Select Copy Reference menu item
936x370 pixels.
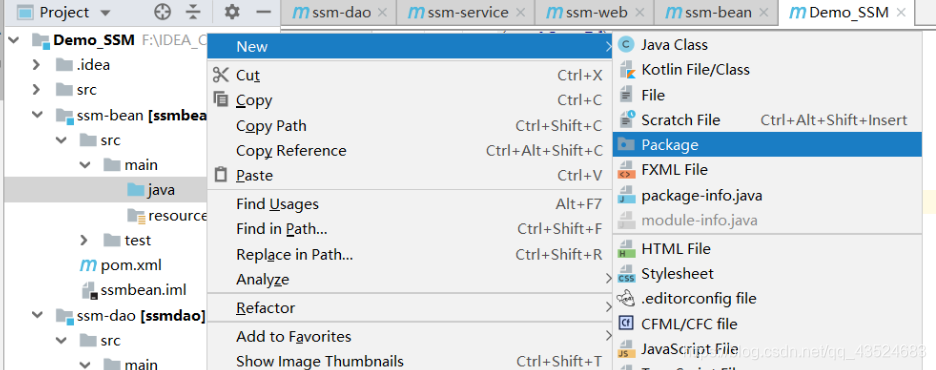(x=410, y=151)
